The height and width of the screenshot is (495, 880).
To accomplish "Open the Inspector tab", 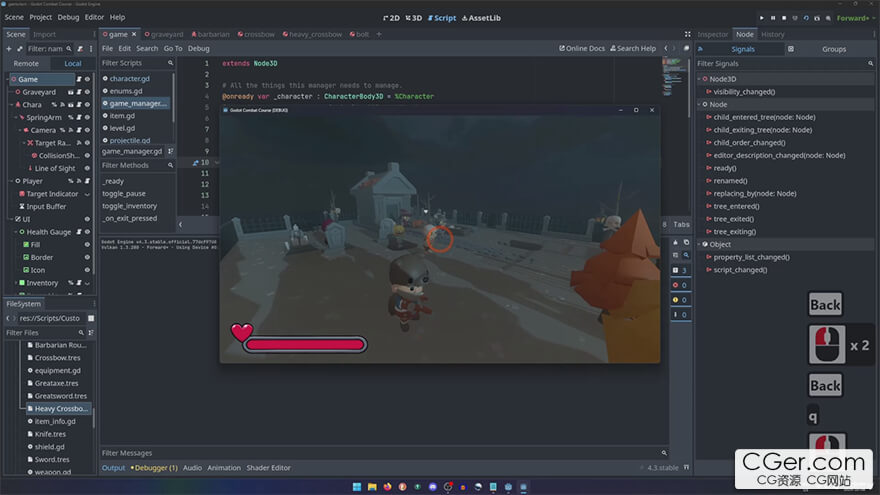I will click(713, 34).
